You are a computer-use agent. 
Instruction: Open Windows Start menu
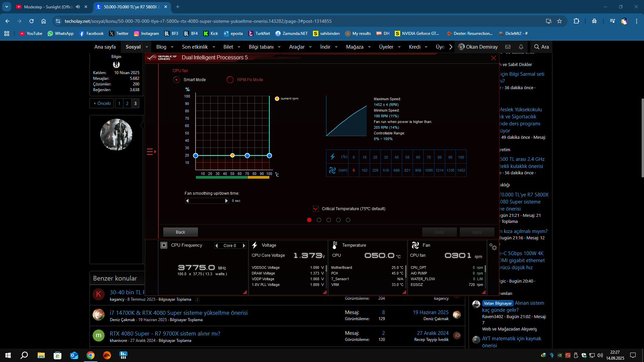pyautogui.click(x=8, y=355)
